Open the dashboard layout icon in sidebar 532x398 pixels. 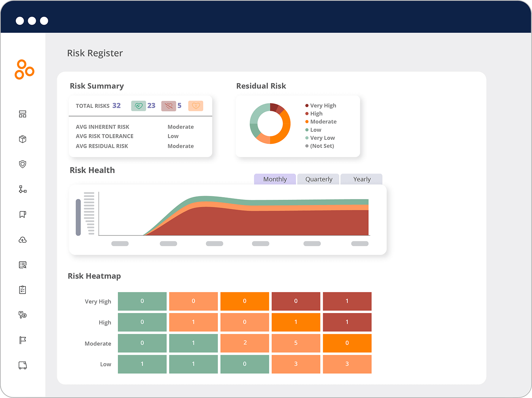coord(23,114)
